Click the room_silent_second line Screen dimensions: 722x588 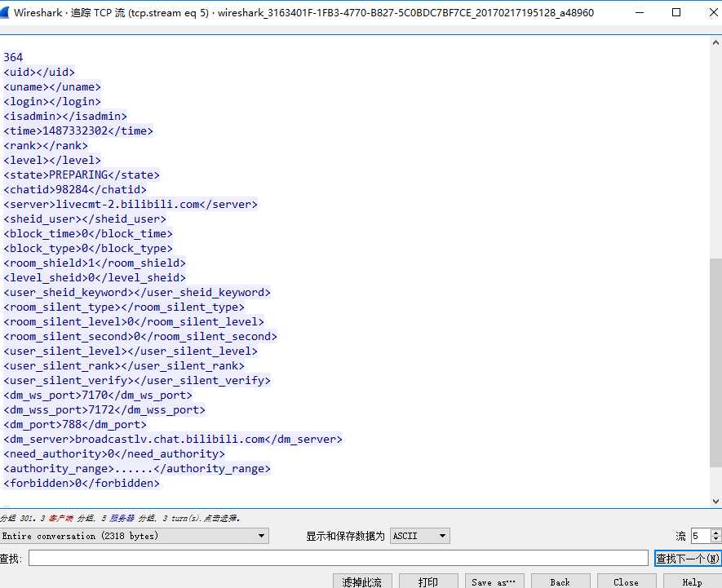coord(140,337)
